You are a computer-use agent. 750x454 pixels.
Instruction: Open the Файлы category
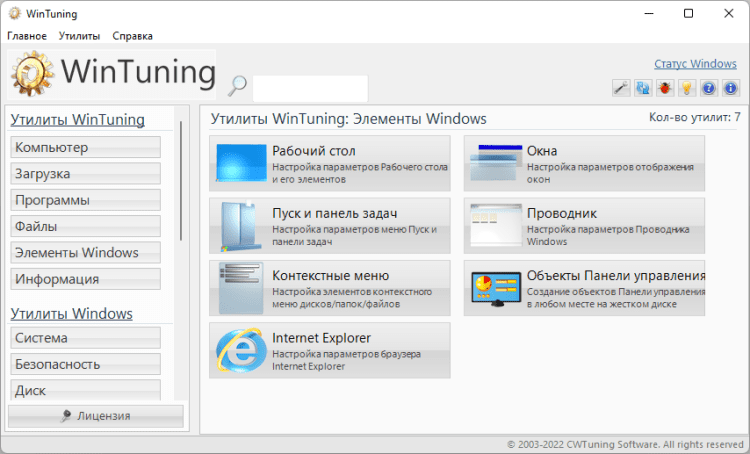tap(86, 226)
